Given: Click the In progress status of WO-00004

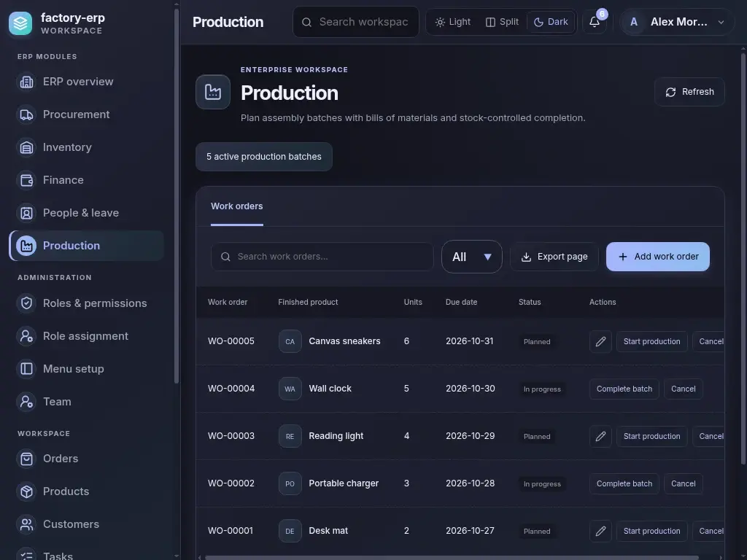Looking at the screenshot, I should pos(542,389).
